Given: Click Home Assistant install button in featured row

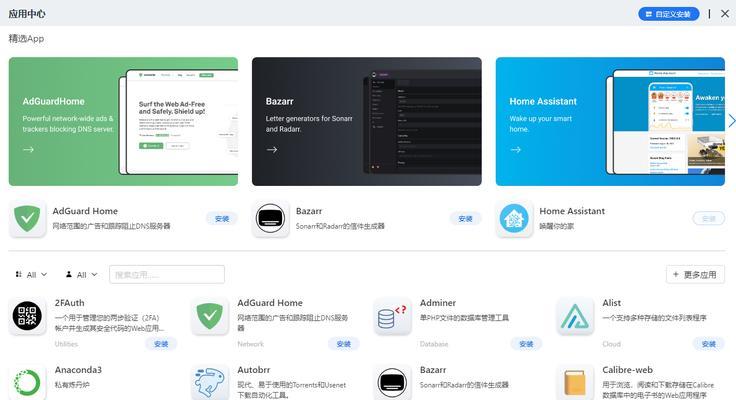Looking at the screenshot, I should 709,218.
